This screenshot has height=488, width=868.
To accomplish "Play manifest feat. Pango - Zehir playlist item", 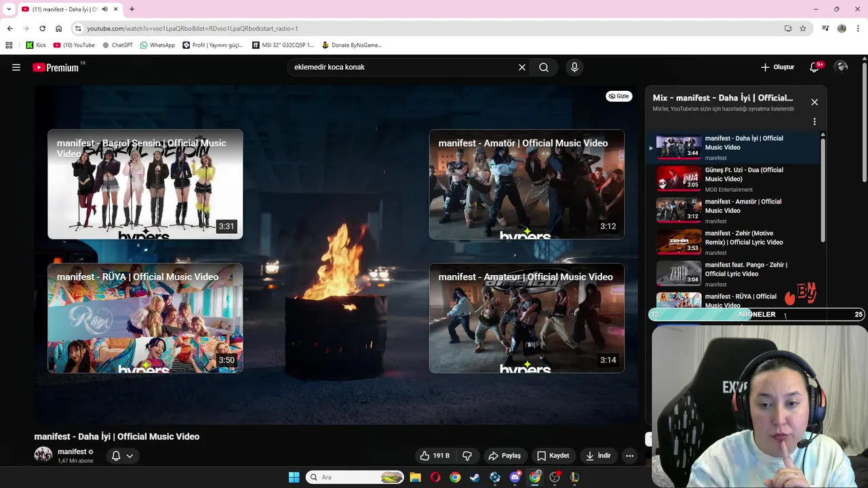I will click(x=734, y=274).
